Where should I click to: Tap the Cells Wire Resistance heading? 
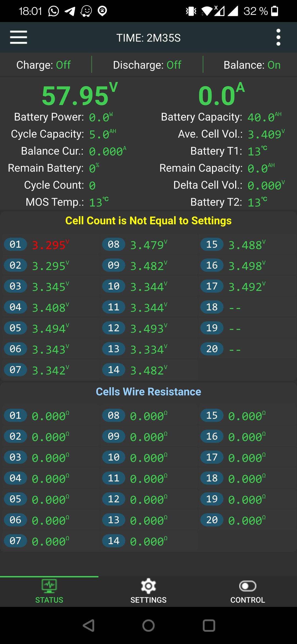pyautogui.click(x=148, y=392)
